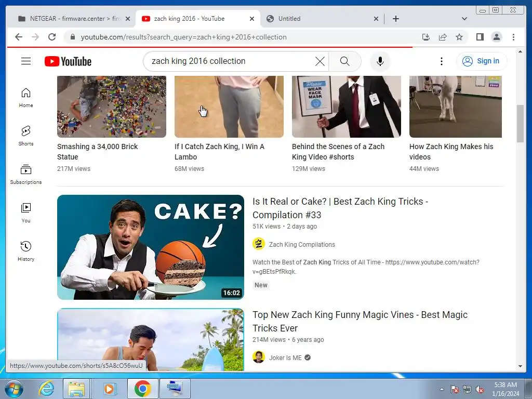Go to Home in the sidebar

pos(26,98)
